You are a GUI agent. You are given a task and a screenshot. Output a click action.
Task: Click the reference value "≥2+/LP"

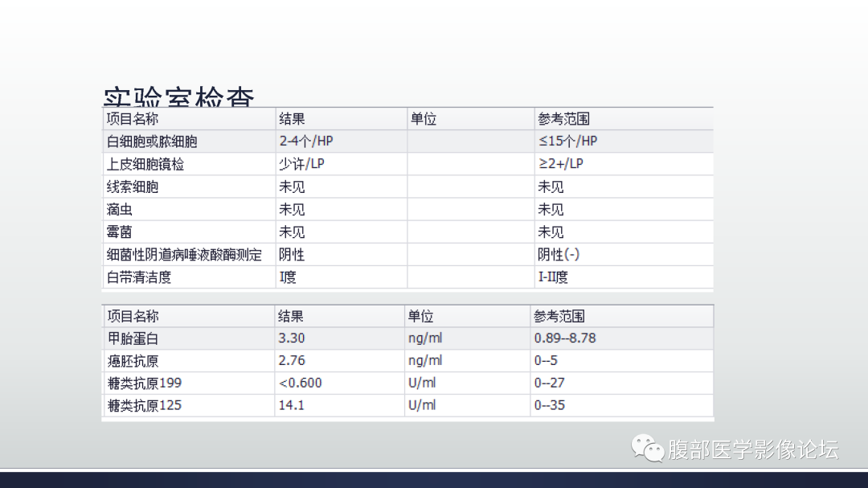[561, 164]
